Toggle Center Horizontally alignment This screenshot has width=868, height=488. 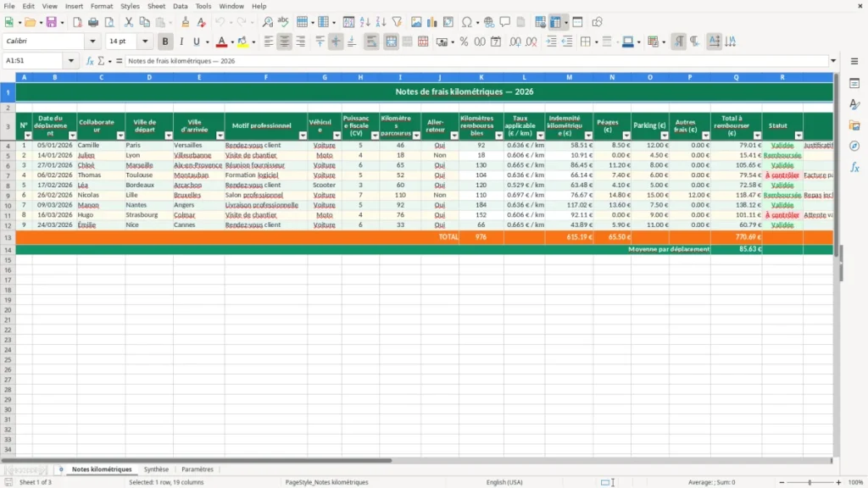tap(285, 42)
